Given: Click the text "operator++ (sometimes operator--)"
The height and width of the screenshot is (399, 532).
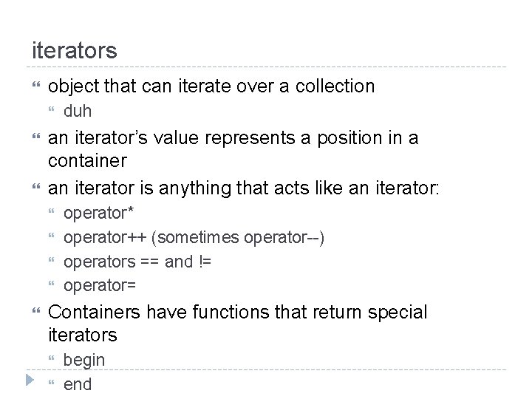Looking at the screenshot, I should click(x=194, y=238).
